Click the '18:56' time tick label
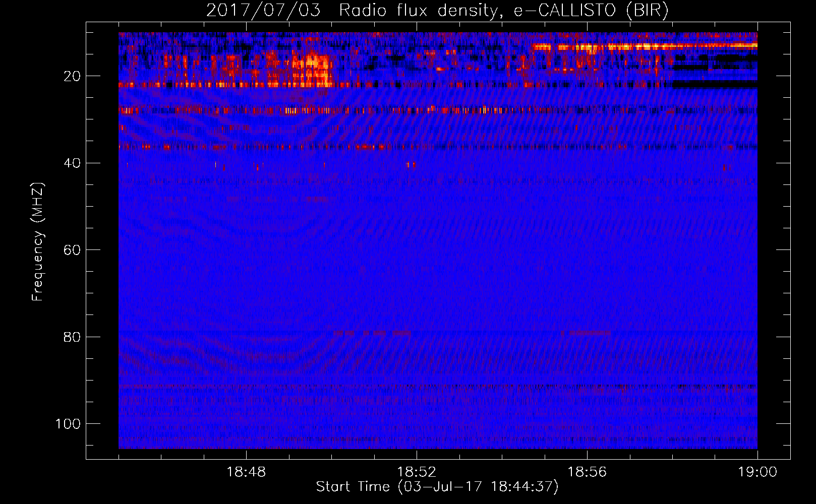Viewport: 816px width, 504px height. click(587, 472)
